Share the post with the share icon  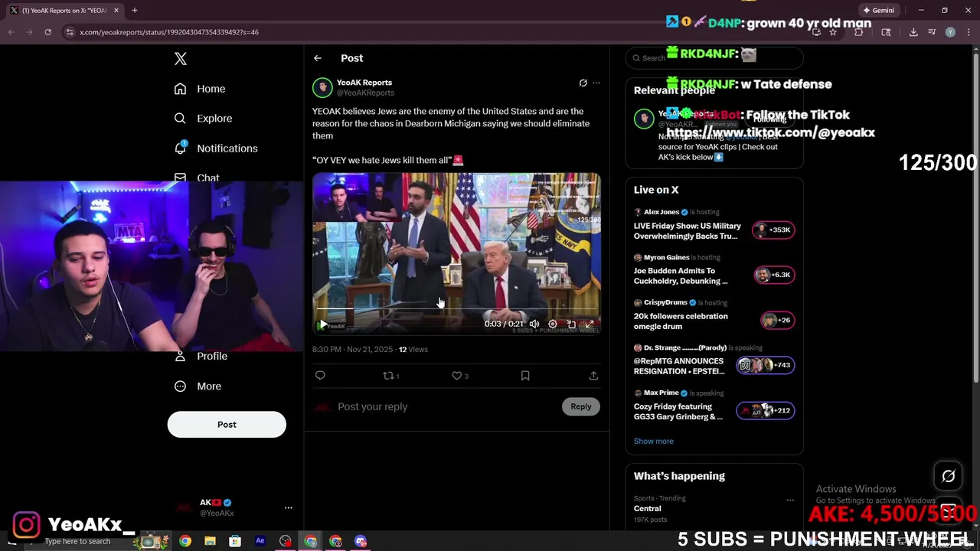pos(593,376)
